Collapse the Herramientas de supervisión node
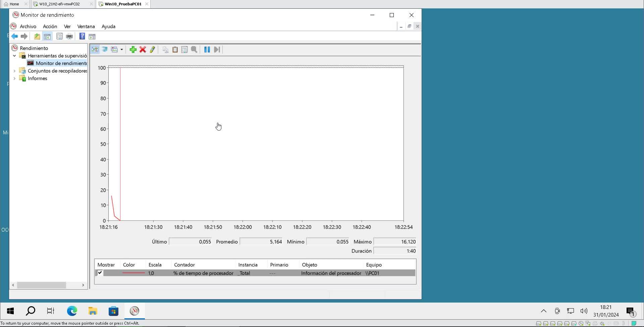The height and width of the screenshot is (327, 644). (x=14, y=56)
